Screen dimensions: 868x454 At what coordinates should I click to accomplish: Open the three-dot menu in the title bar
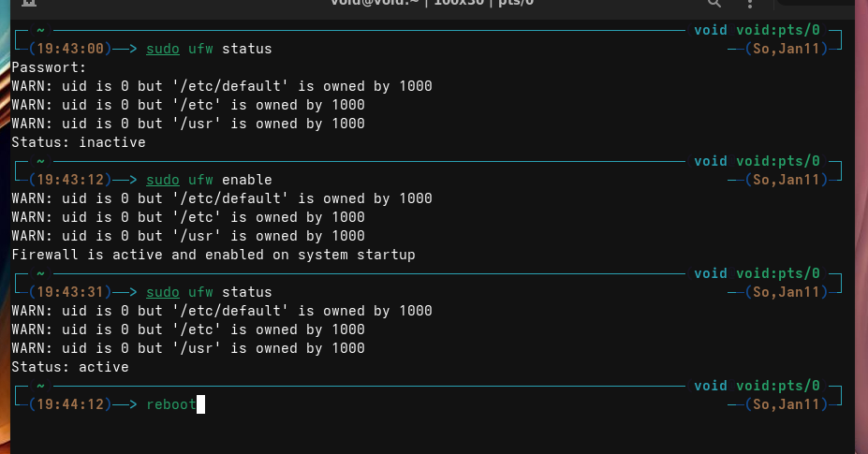click(x=750, y=5)
